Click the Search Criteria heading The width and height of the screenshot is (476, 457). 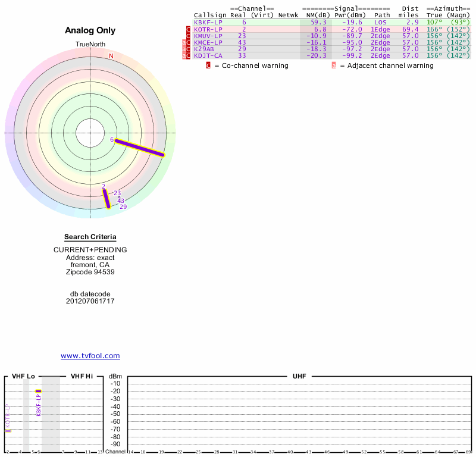tap(90, 237)
